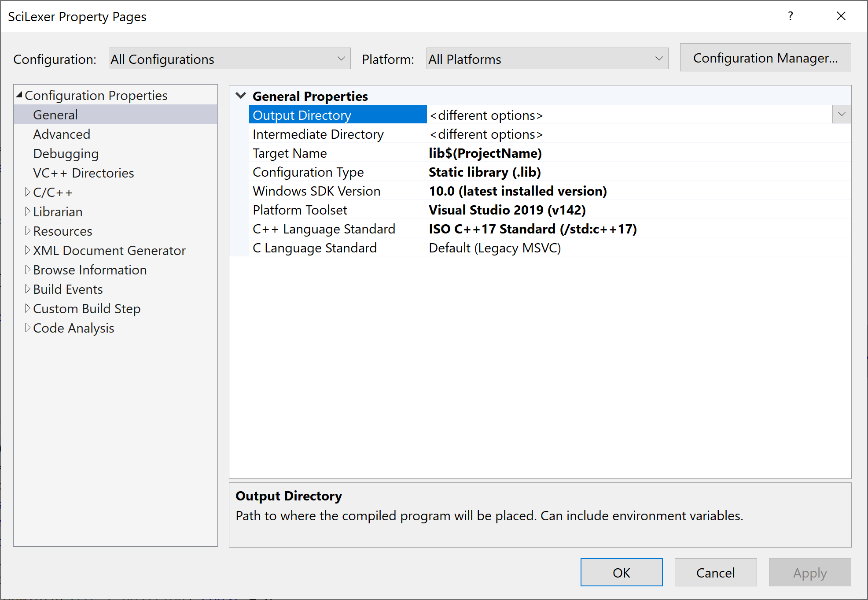This screenshot has height=600, width=868.
Task: Click the OK button
Action: point(621,572)
